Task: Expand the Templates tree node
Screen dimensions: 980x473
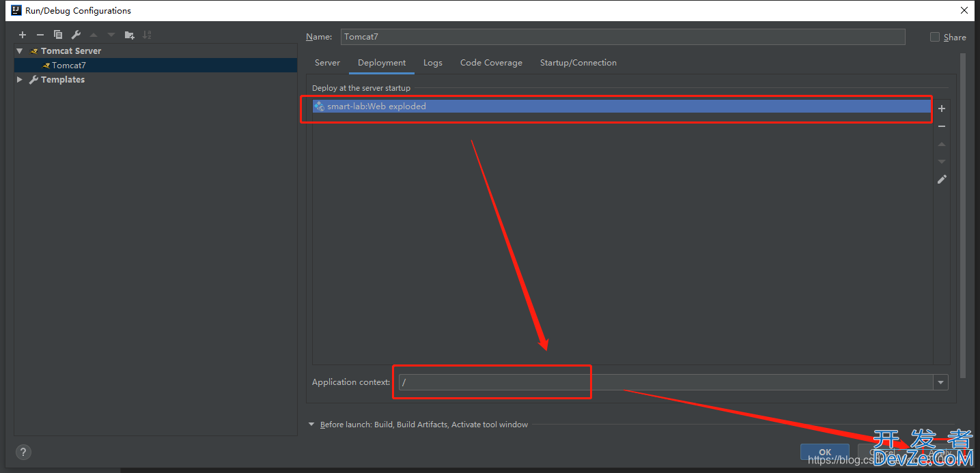Action: click(x=20, y=80)
